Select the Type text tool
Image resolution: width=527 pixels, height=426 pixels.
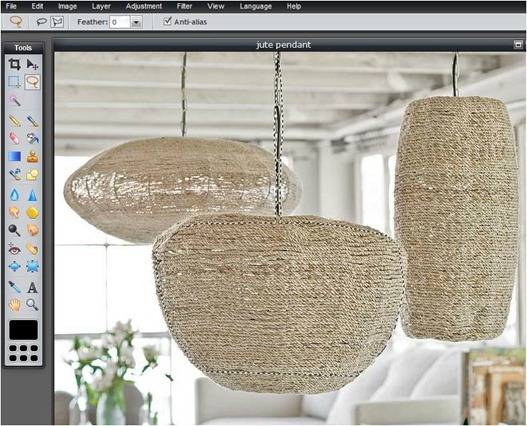[32, 287]
